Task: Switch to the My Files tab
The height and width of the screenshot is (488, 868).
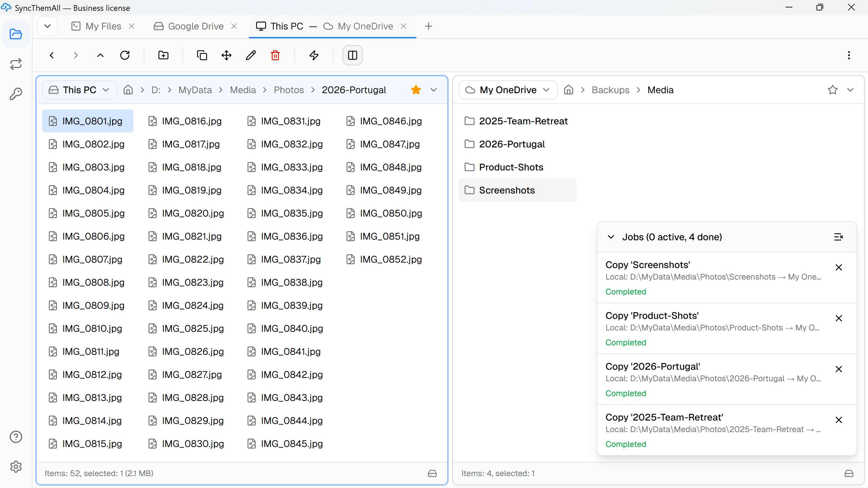Action: (x=97, y=26)
